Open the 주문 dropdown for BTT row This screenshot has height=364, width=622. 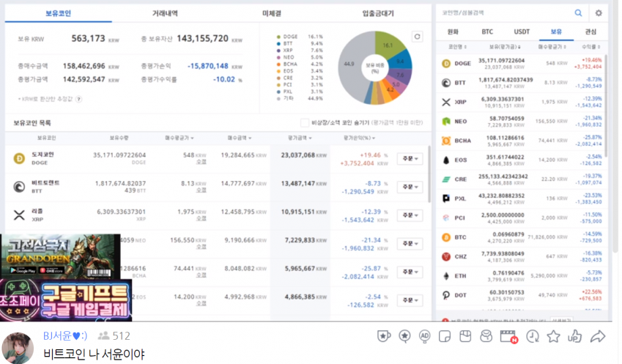pyautogui.click(x=410, y=187)
